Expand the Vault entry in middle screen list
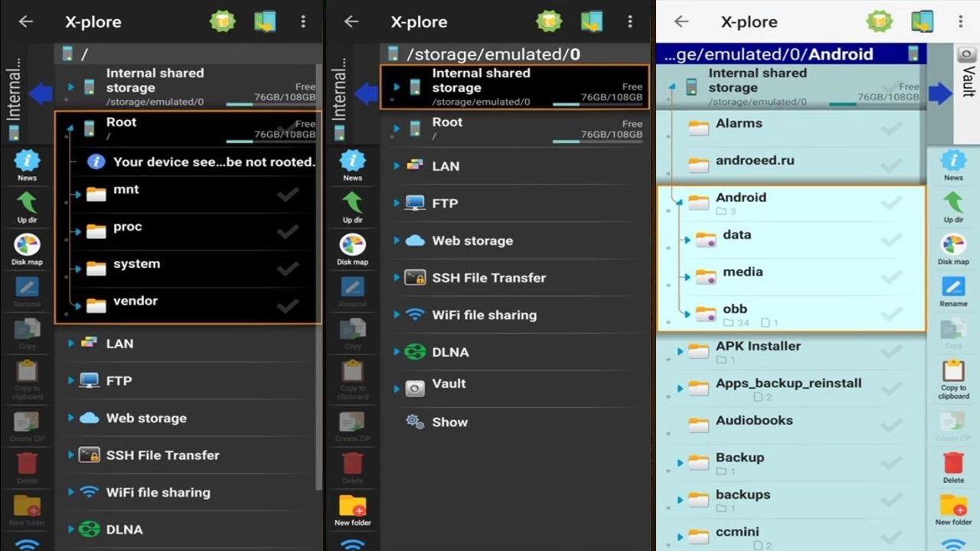Screen dimensions: 980x551 tap(397, 389)
